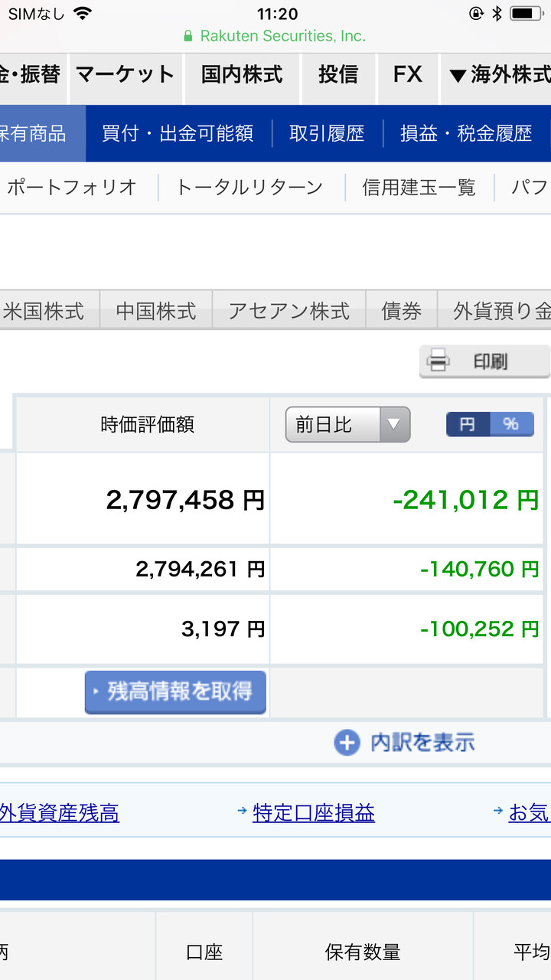Switch display unit to 円

tap(468, 424)
